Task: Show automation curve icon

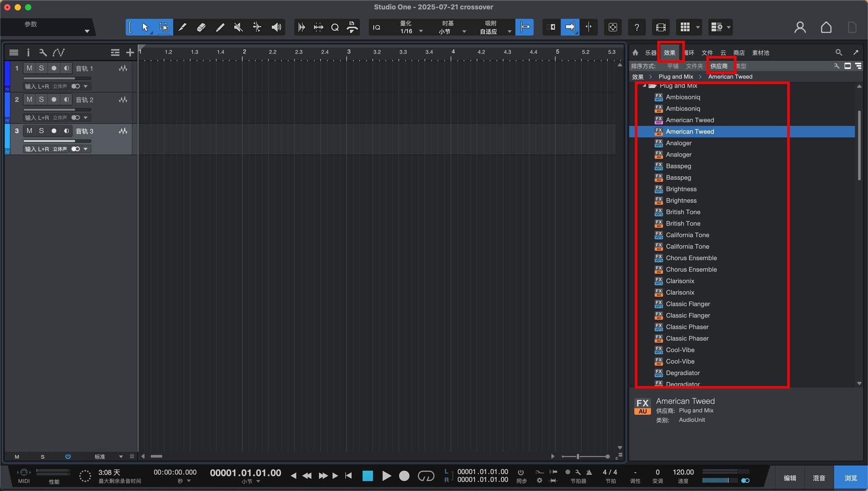Action: click(x=59, y=52)
